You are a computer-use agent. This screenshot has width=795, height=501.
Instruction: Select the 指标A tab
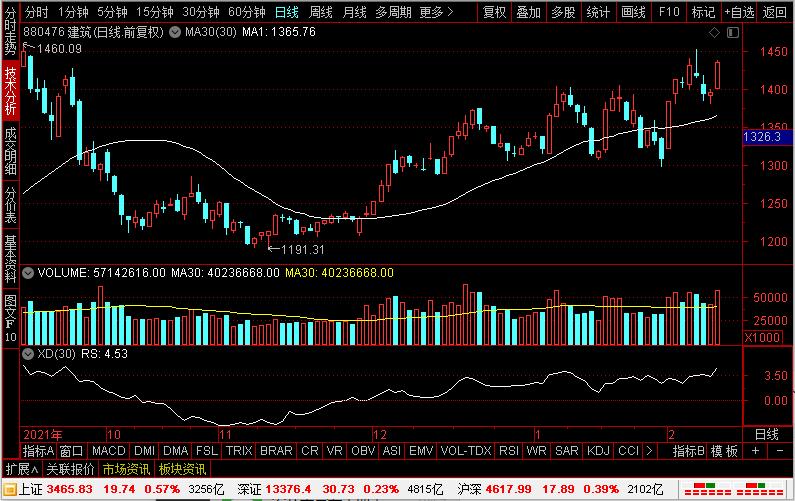(x=39, y=451)
